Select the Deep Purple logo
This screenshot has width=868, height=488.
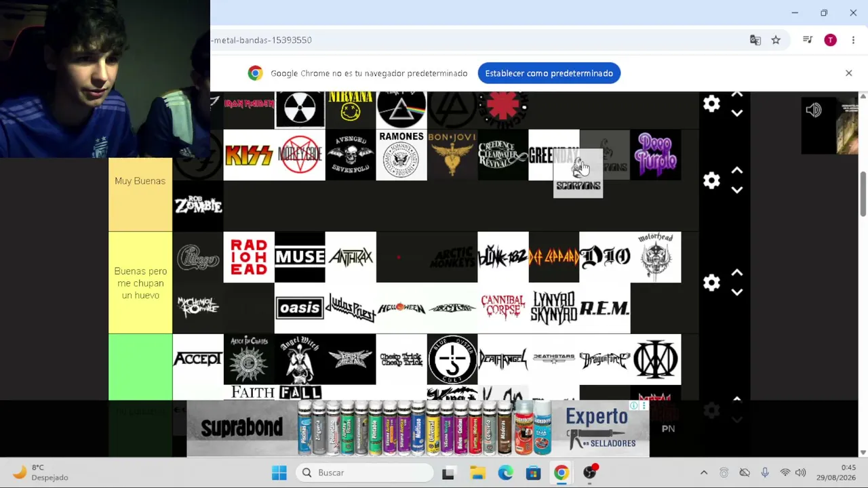[x=656, y=155]
